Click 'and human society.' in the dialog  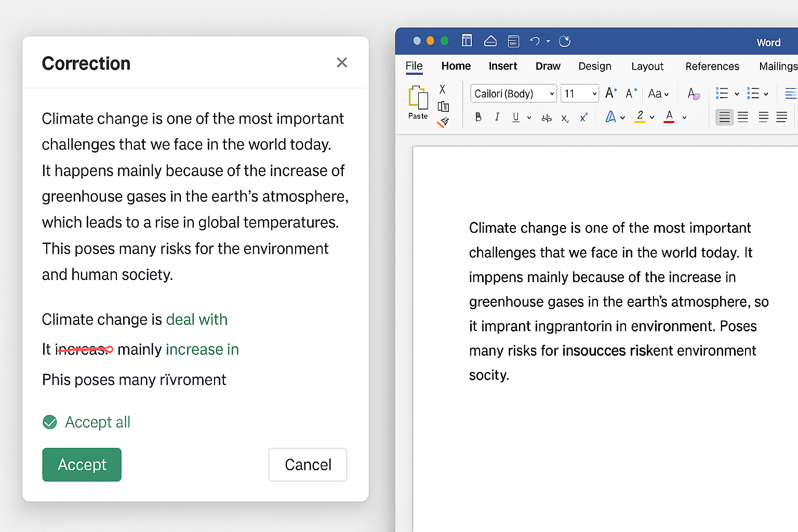108,274
